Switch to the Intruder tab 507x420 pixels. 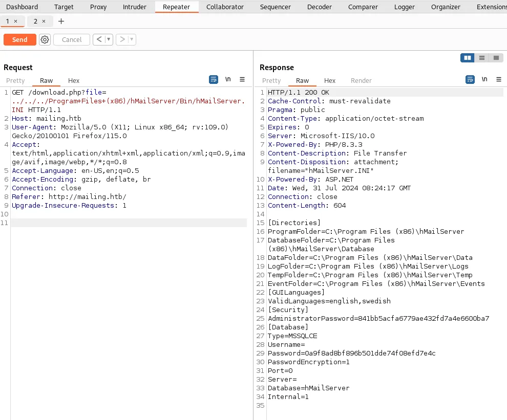135,7
